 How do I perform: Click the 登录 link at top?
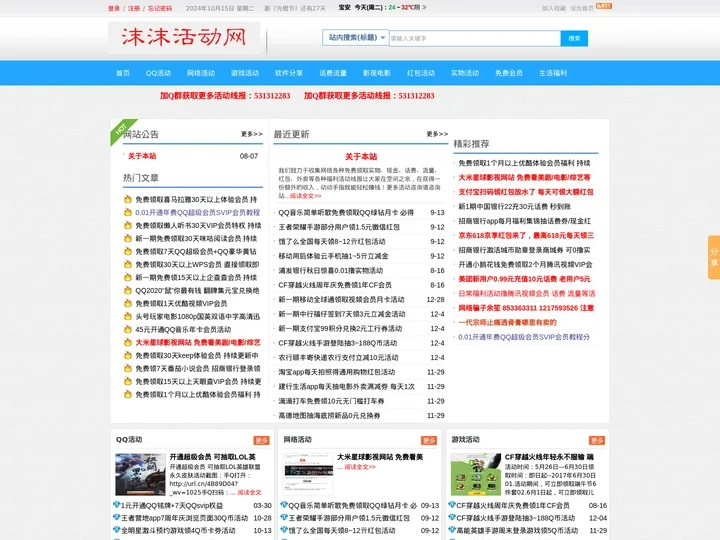tap(114, 8)
